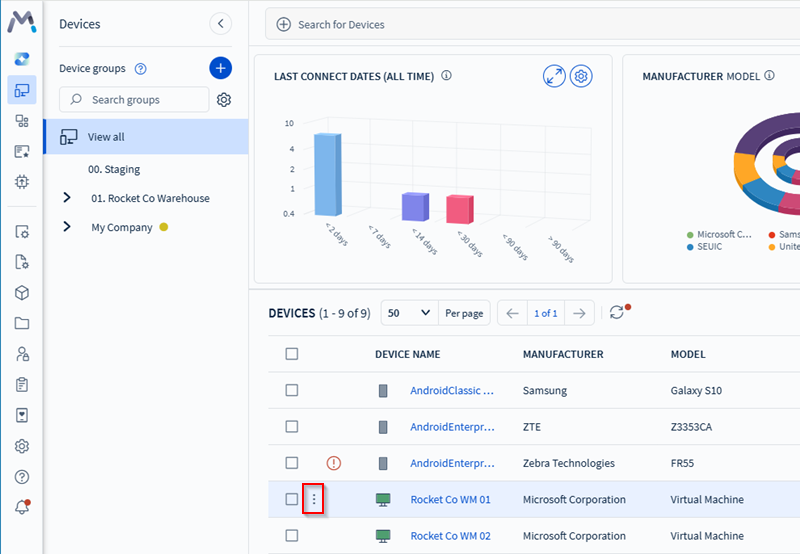Select the 00. Staging group
800x554 pixels.
click(x=114, y=170)
